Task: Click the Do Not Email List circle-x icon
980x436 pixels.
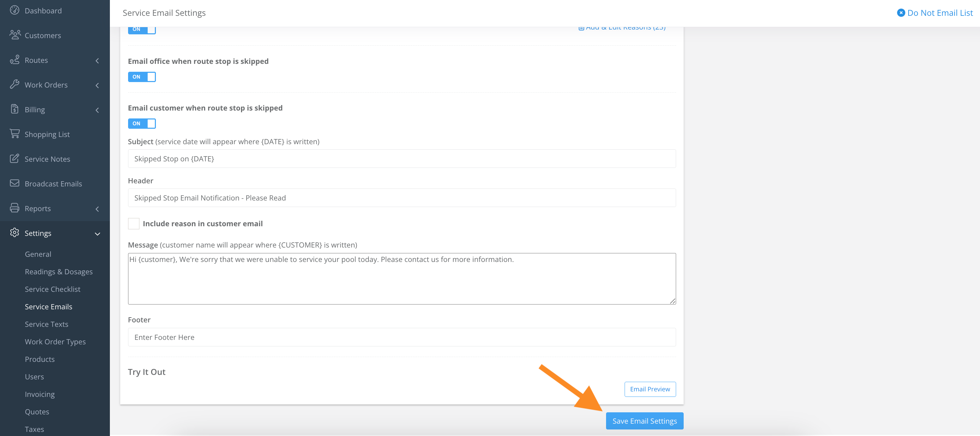Action: pyautogui.click(x=901, y=13)
